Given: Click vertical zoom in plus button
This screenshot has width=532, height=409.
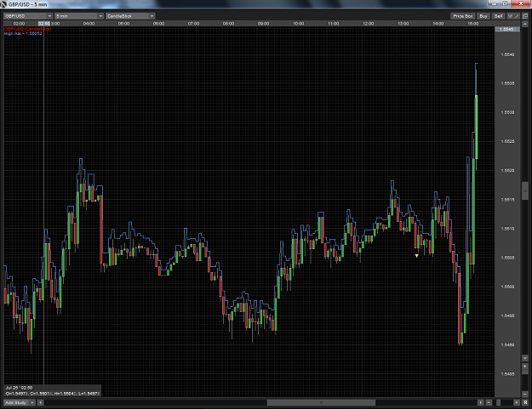Looking at the screenshot, I should point(525,366).
